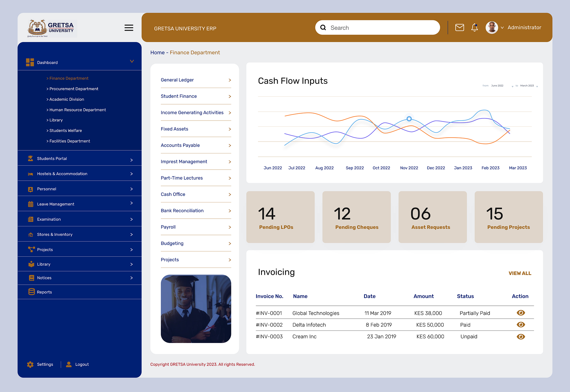Click the hamburger menu icon
The width and height of the screenshot is (570, 392).
(x=129, y=28)
